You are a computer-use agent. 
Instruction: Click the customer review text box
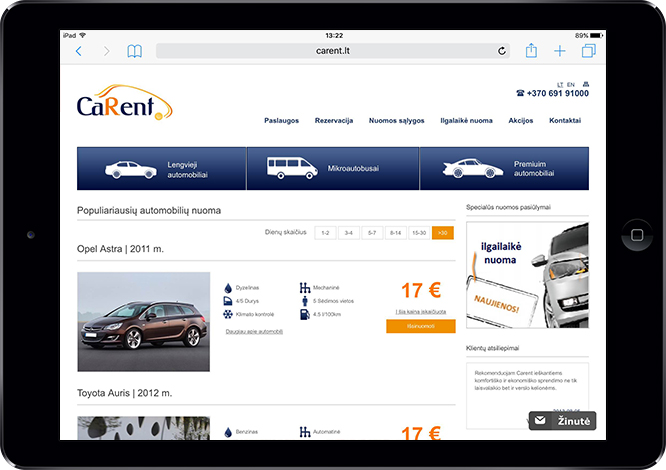(x=528, y=396)
